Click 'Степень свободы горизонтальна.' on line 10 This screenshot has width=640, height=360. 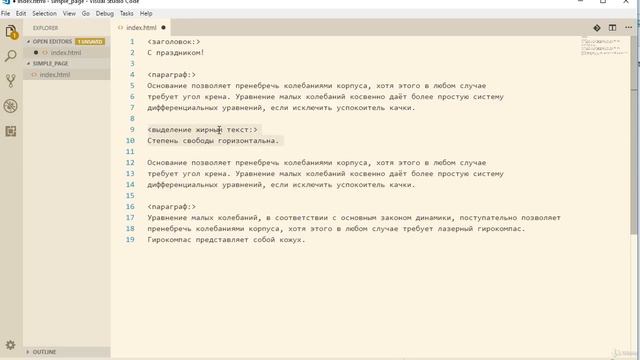click(213, 141)
